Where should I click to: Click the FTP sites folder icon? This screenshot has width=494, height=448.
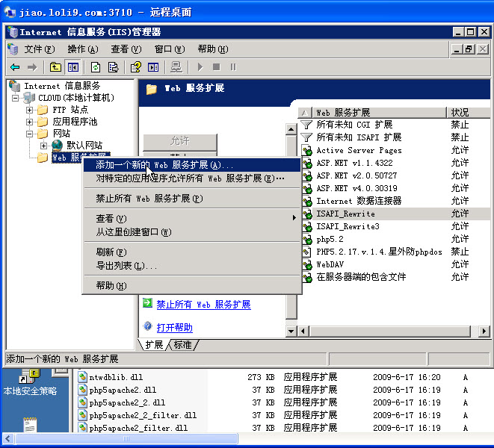[x=43, y=110]
